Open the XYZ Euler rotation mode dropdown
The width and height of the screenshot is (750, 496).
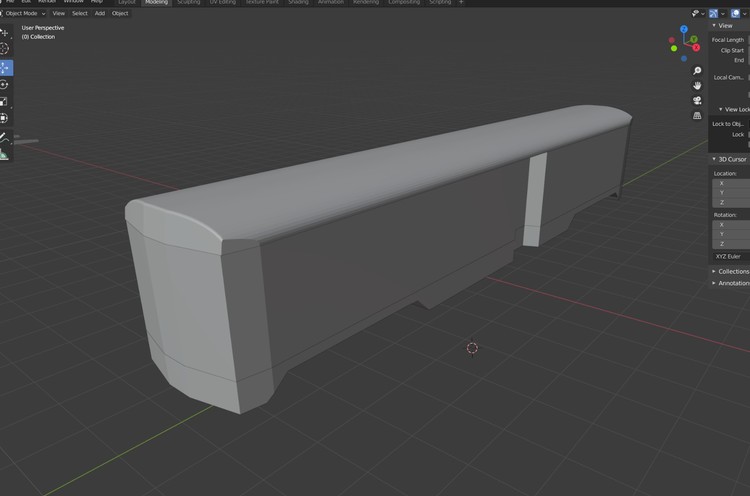tap(731, 256)
